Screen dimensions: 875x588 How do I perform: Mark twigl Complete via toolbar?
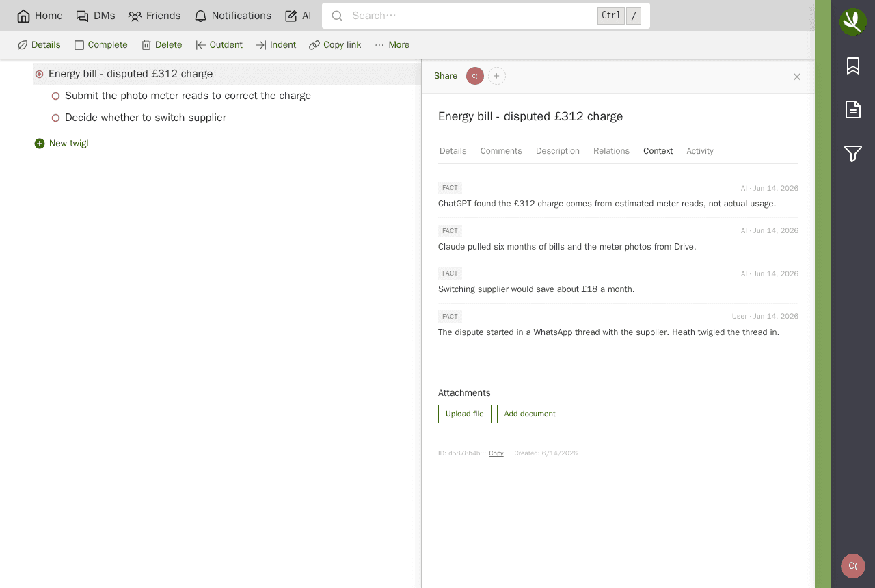click(x=100, y=45)
